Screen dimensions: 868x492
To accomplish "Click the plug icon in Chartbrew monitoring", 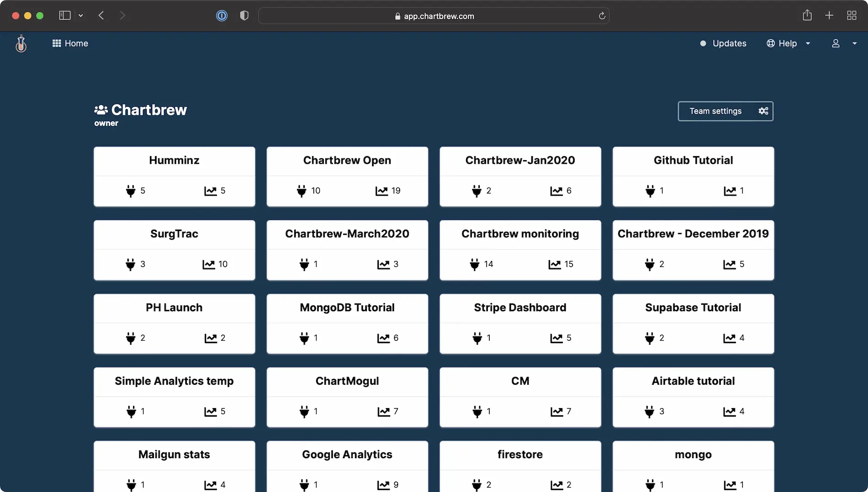I will (475, 264).
